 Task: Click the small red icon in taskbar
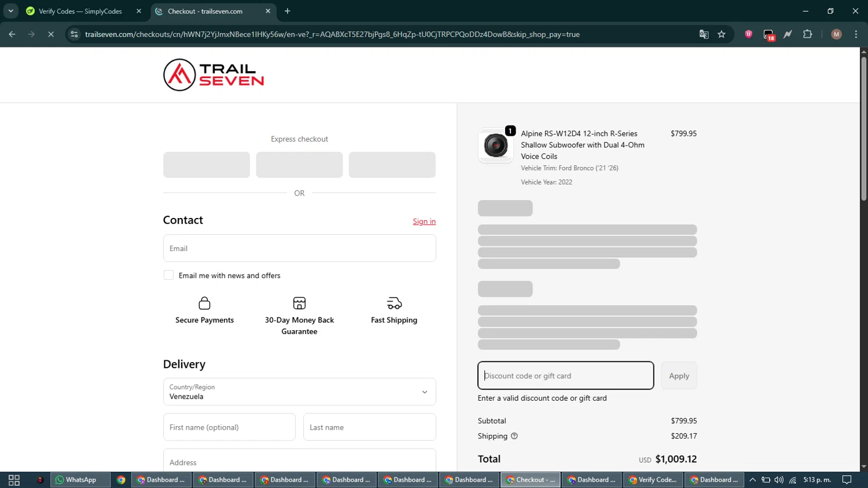(40, 480)
